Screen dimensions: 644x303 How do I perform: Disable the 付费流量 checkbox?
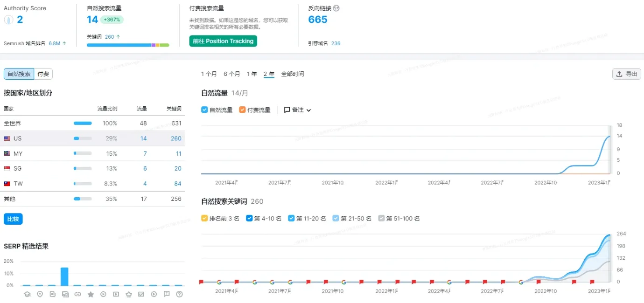tap(242, 110)
